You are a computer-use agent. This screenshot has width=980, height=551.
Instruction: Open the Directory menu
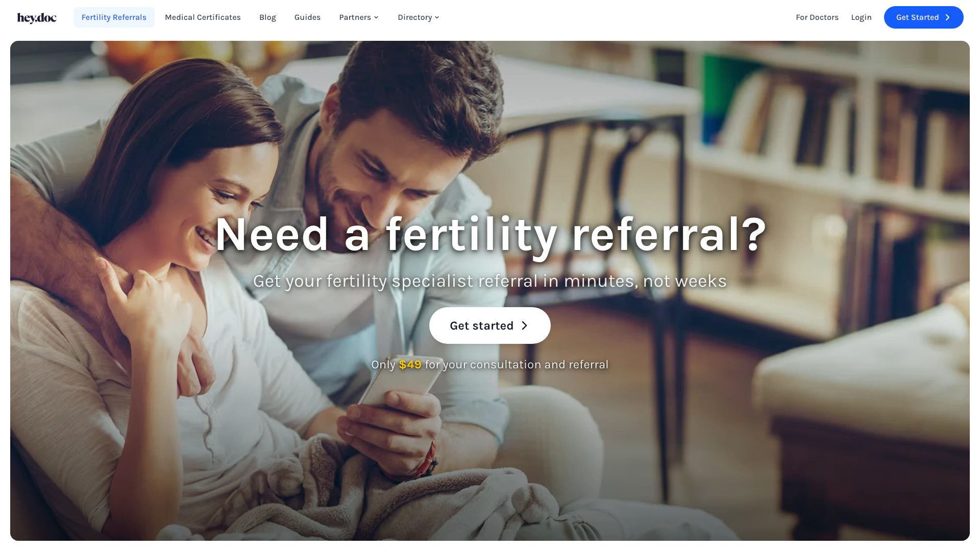pyautogui.click(x=419, y=17)
